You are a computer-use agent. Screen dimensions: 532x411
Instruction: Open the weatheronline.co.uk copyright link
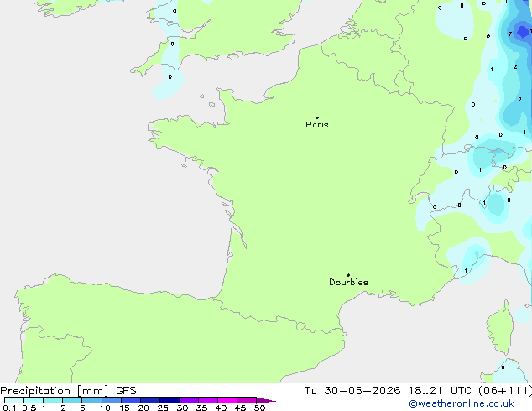pyautogui.click(x=462, y=403)
